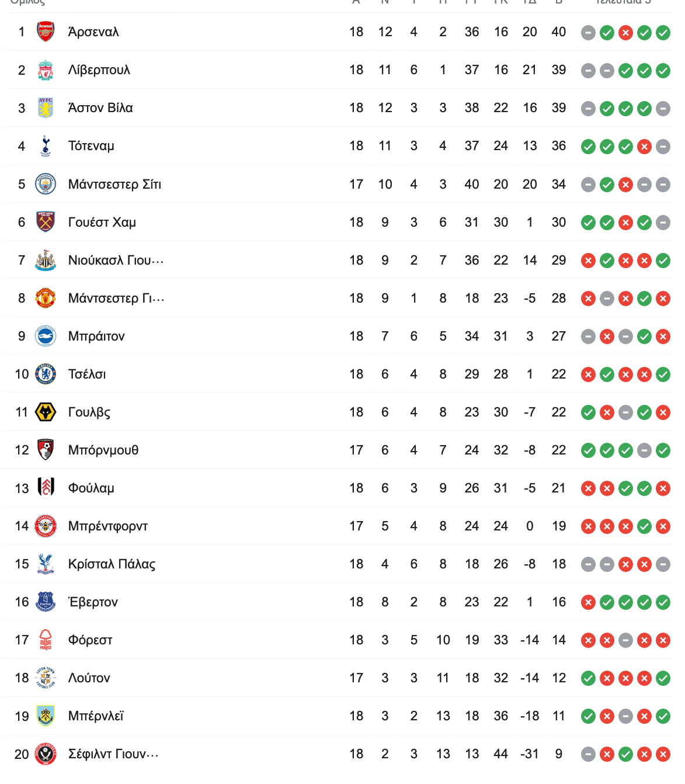
Task: Click the Aston Villa club crest
Action: click(46, 107)
